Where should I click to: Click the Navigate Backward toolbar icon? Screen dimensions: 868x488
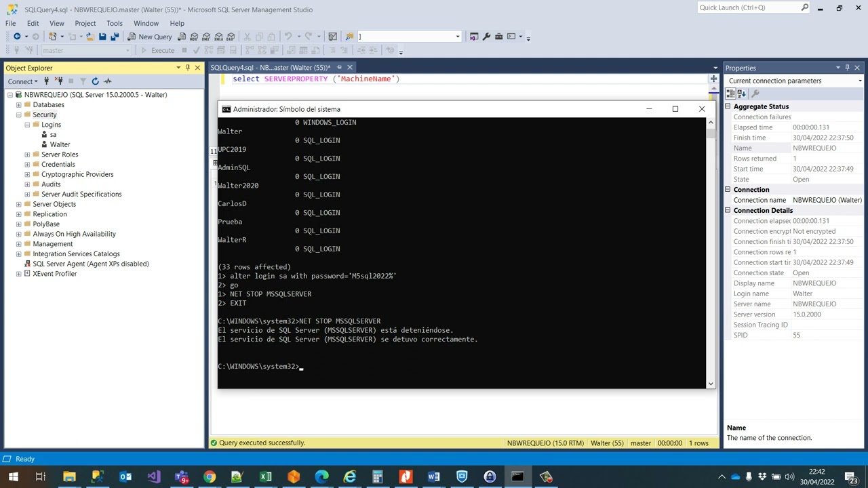tap(17, 37)
